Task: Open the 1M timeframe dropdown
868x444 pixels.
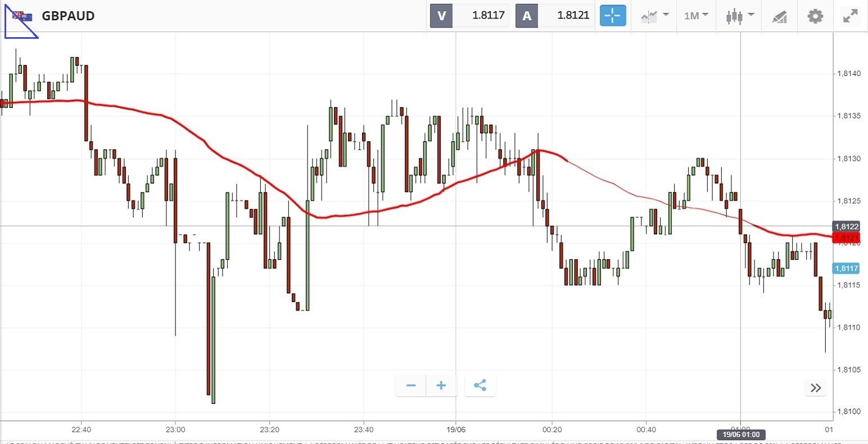Action: point(696,16)
